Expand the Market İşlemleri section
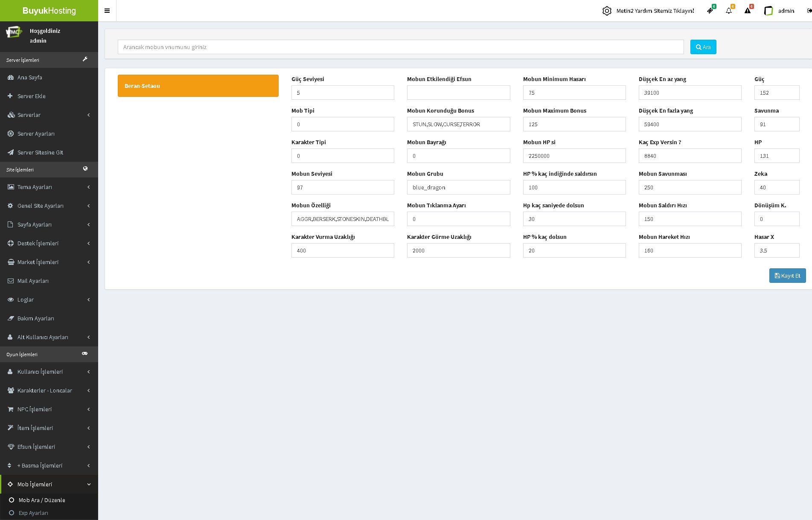The image size is (812, 520). click(49, 262)
